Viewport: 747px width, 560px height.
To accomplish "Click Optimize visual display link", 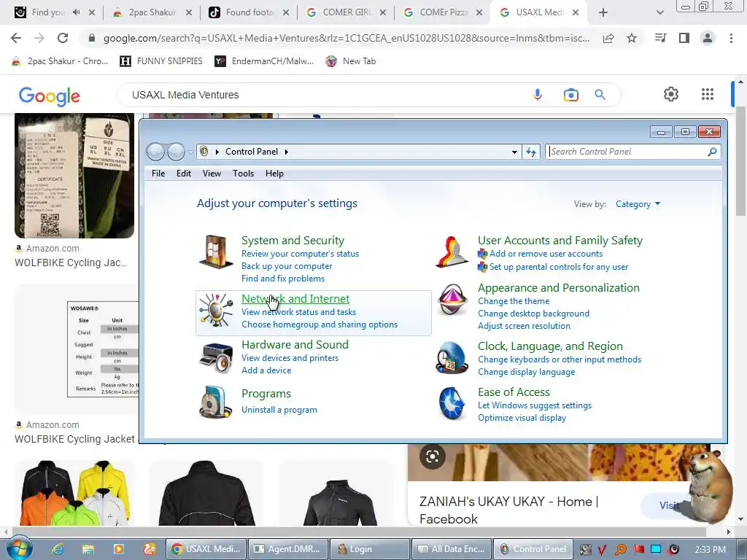I will [522, 418].
